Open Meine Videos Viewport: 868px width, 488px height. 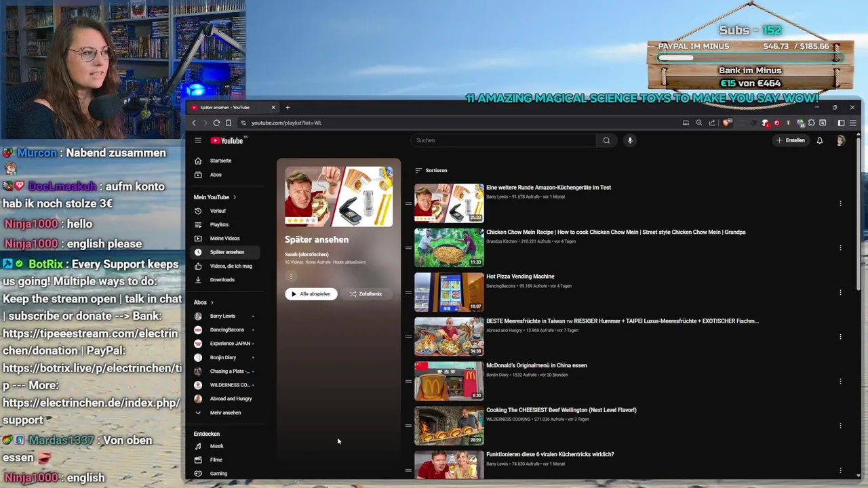[x=225, y=239]
